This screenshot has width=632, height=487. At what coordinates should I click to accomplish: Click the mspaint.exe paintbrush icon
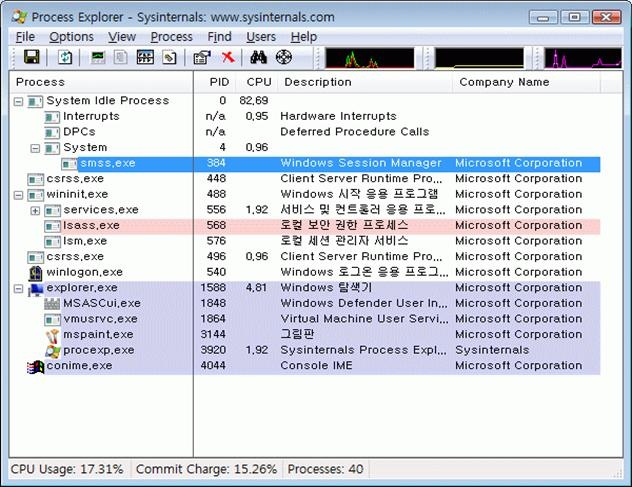pyautogui.click(x=52, y=335)
